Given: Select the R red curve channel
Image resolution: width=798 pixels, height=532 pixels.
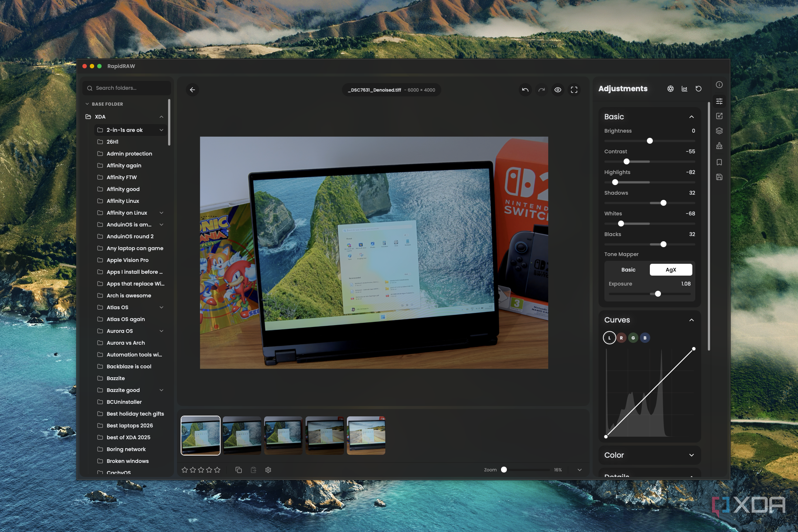Looking at the screenshot, I should (621, 338).
